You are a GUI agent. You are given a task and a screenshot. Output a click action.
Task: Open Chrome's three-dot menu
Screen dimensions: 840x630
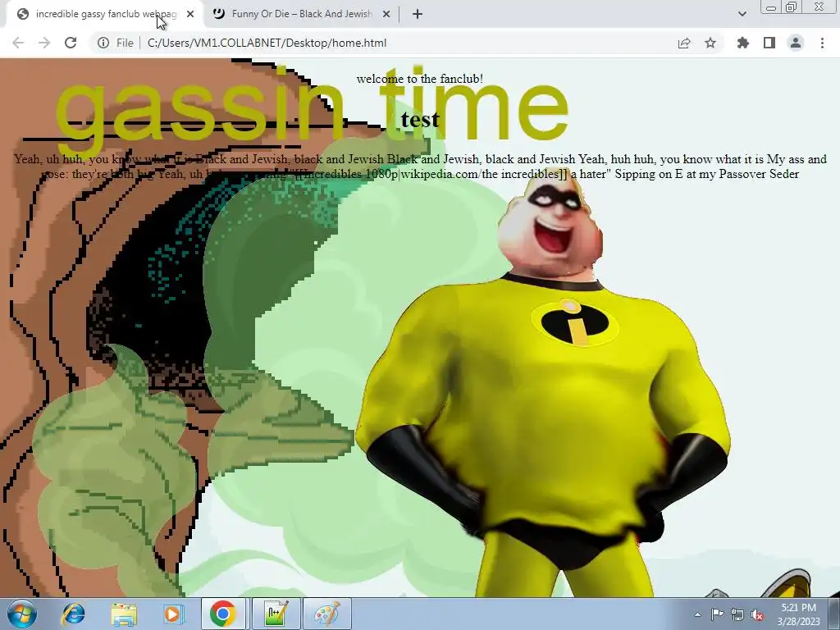[822, 43]
